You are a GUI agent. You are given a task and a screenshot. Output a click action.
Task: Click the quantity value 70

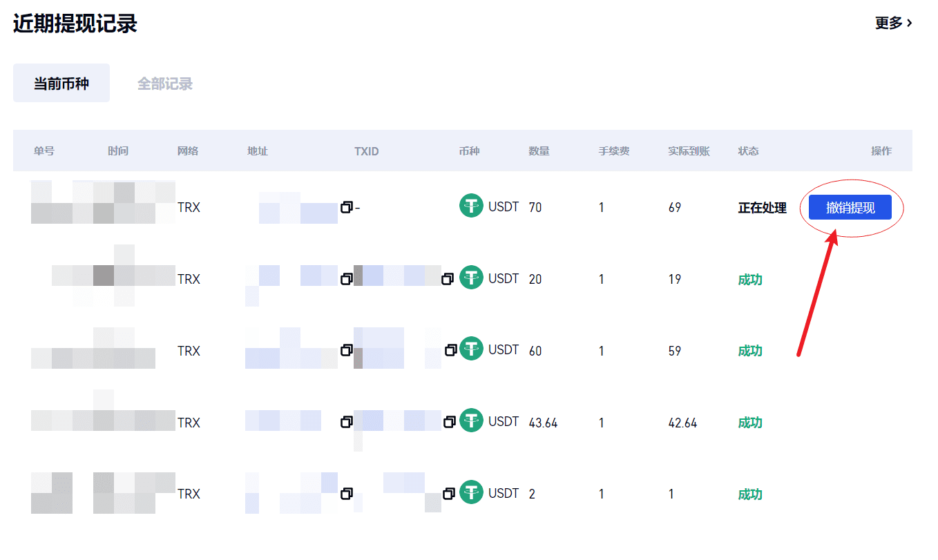(x=535, y=207)
